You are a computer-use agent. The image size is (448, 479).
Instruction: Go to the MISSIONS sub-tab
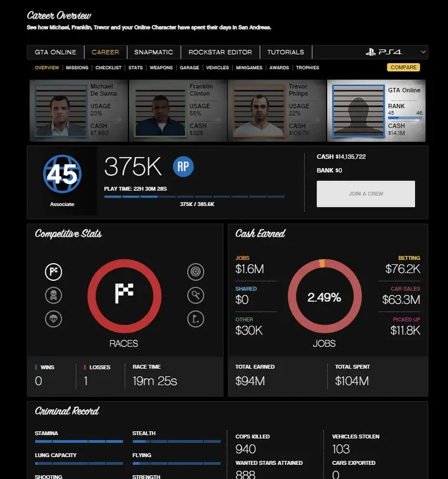[x=77, y=67]
